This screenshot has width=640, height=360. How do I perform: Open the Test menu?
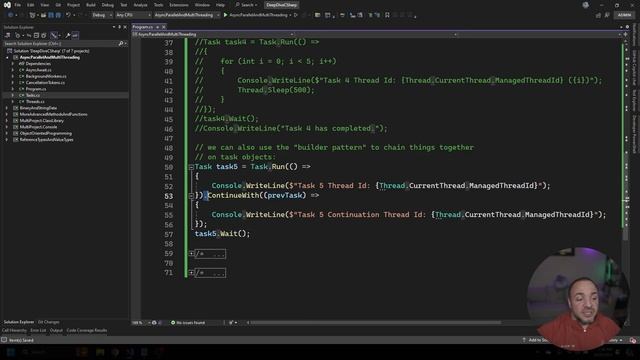[x=124, y=5]
